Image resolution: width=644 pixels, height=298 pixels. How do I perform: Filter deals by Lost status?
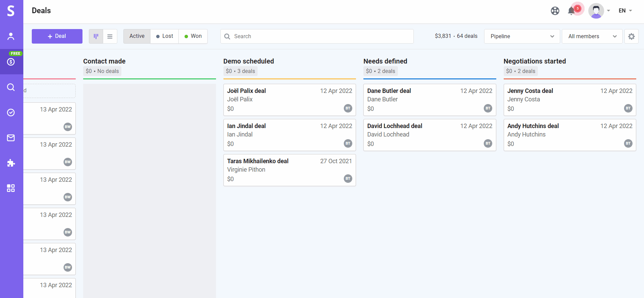click(165, 36)
